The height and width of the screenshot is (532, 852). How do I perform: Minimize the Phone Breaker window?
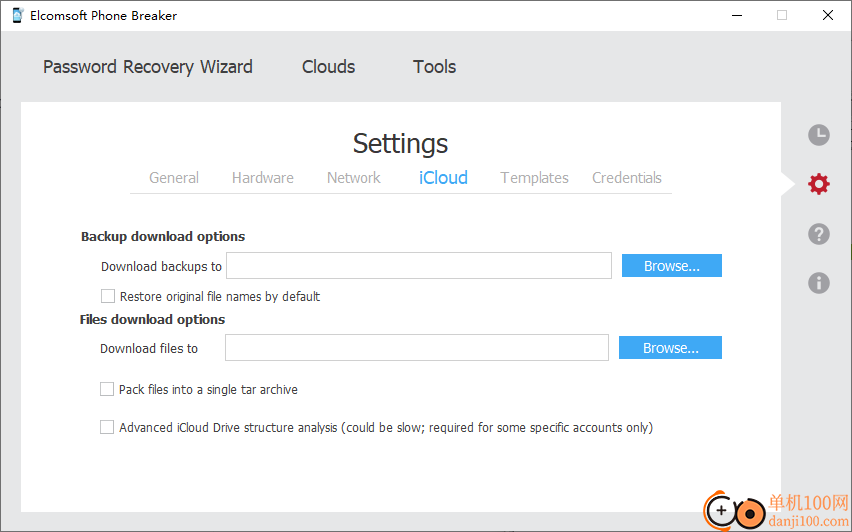click(737, 15)
